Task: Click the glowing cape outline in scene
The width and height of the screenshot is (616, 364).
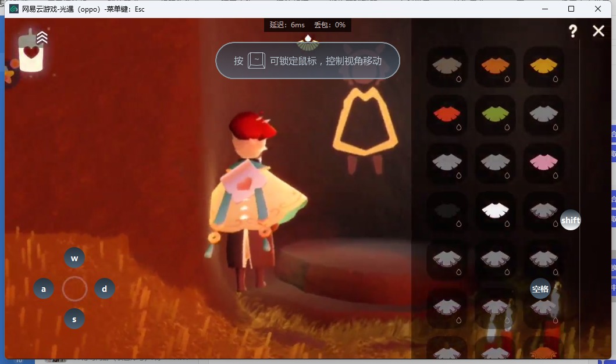Action: click(x=365, y=123)
